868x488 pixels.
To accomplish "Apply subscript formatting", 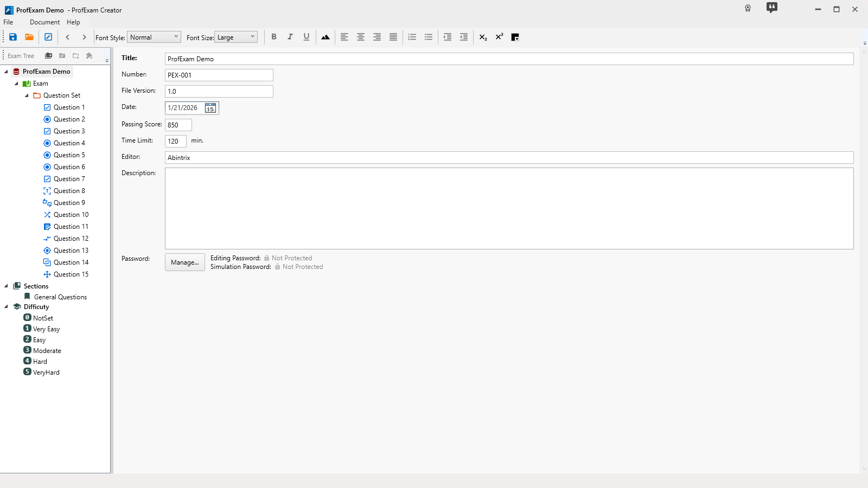I will click(x=483, y=37).
